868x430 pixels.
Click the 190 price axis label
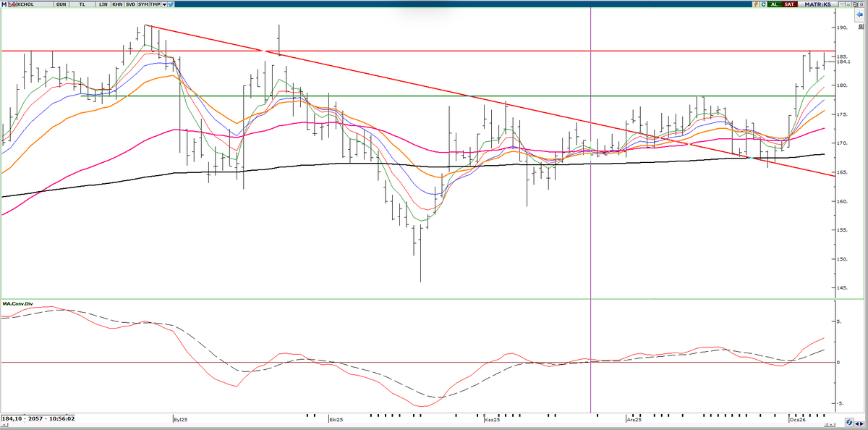tap(841, 28)
